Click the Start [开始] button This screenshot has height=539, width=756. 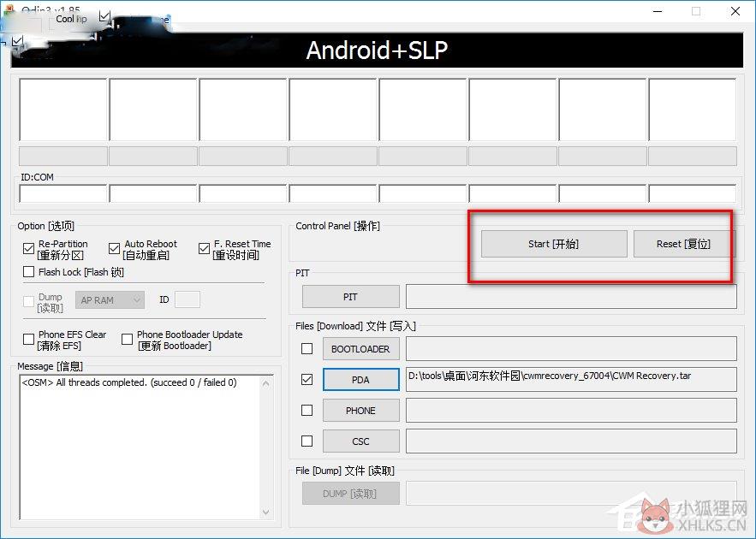point(554,244)
